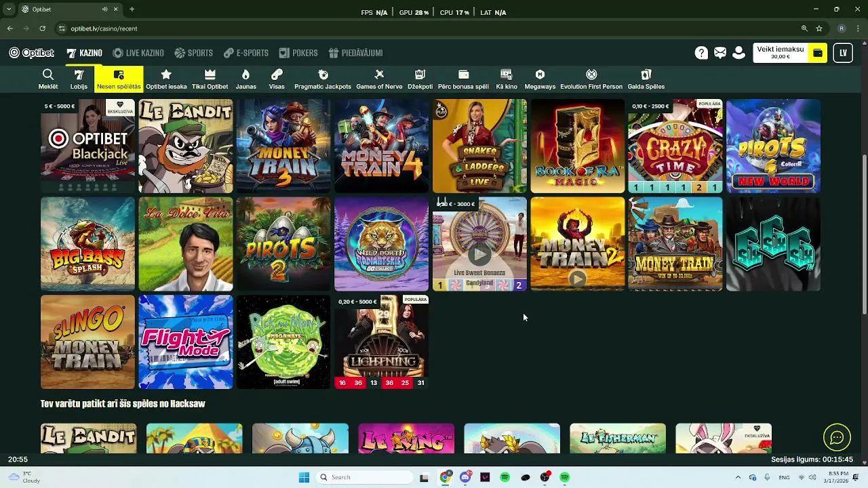The width and height of the screenshot is (868, 488).
Task: Open Book of Ra Magic game
Action: point(578,146)
